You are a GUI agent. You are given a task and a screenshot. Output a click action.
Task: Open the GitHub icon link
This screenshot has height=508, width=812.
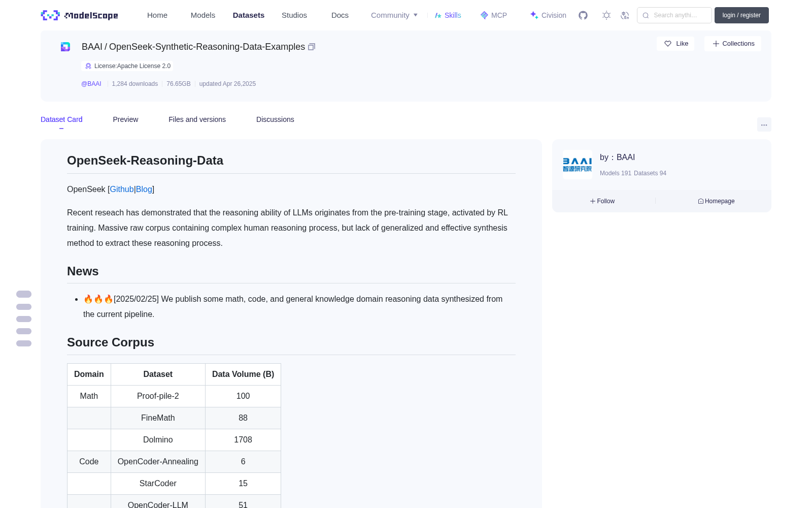pos(583,15)
